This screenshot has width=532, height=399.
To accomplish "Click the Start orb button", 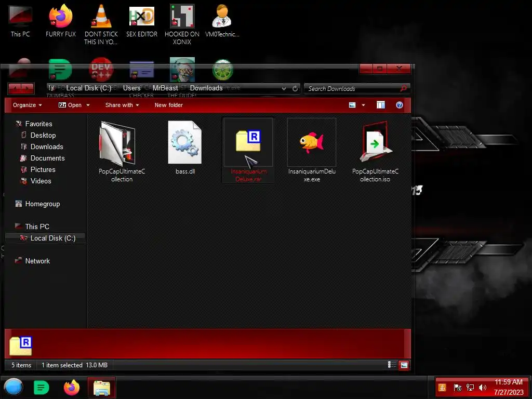I will (x=13, y=387).
